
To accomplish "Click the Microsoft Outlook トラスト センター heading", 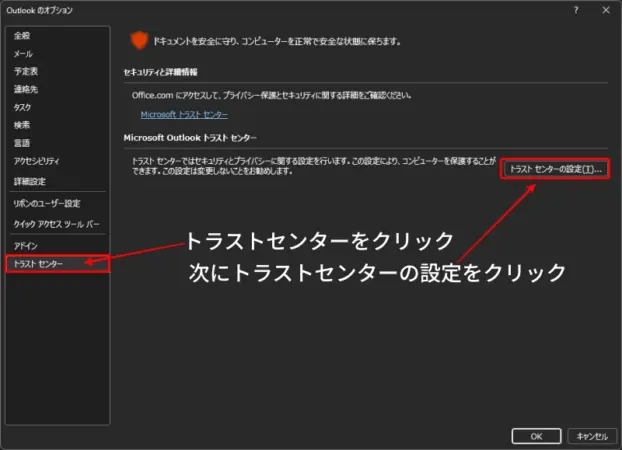I will [x=190, y=138].
